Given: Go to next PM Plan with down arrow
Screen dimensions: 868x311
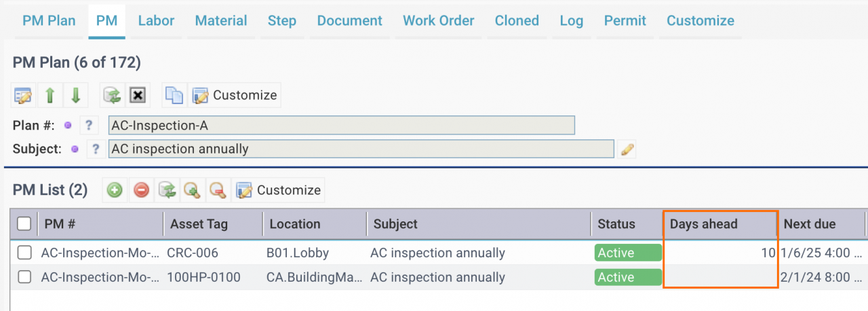Looking at the screenshot, I should tap(75, 95).
